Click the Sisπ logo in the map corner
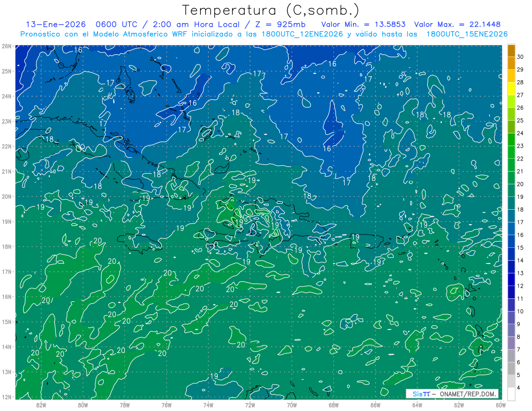Screen dimensions: 532x411 coord(421,394)
